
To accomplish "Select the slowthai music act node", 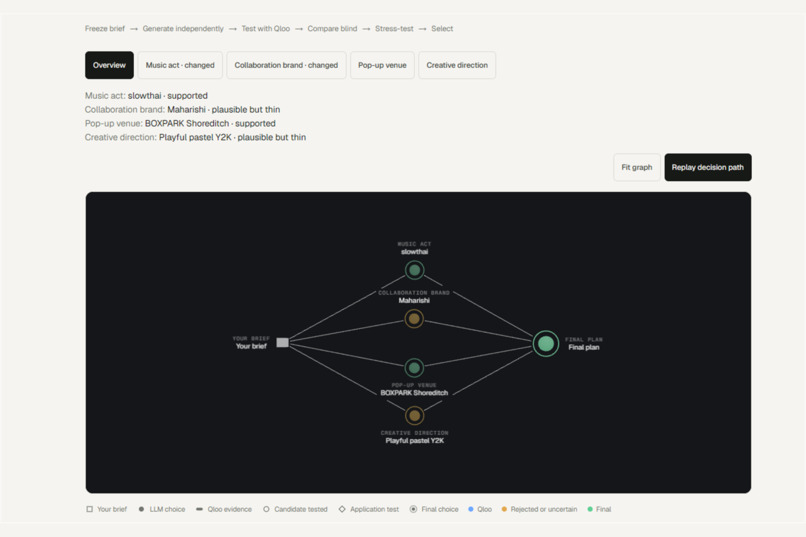I will pyautogui.click(x=414, y=270).
